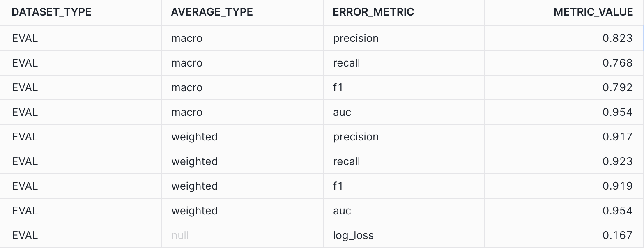The height and width of the screenshot is (248, 644).
Task: Select the ERROR_METRIC column header
Action: 373,12
